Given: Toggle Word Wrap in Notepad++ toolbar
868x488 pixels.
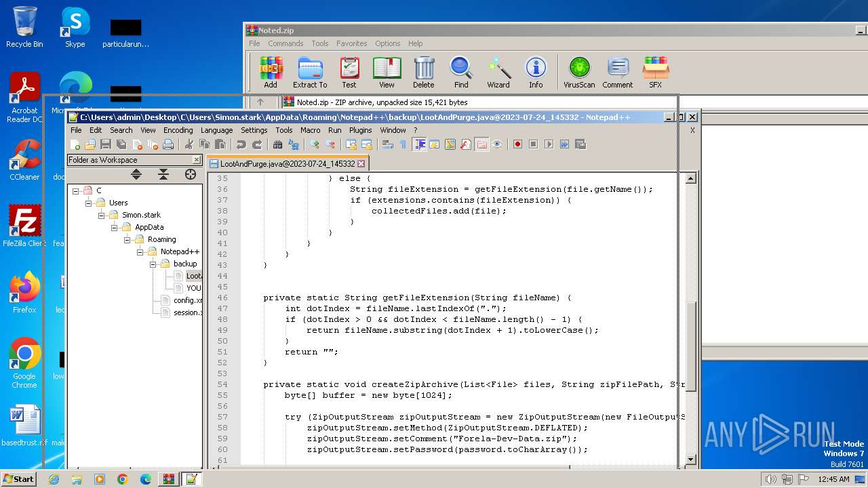Looking at the screenshot, I should pyautogui.click(x=388, y=144).
